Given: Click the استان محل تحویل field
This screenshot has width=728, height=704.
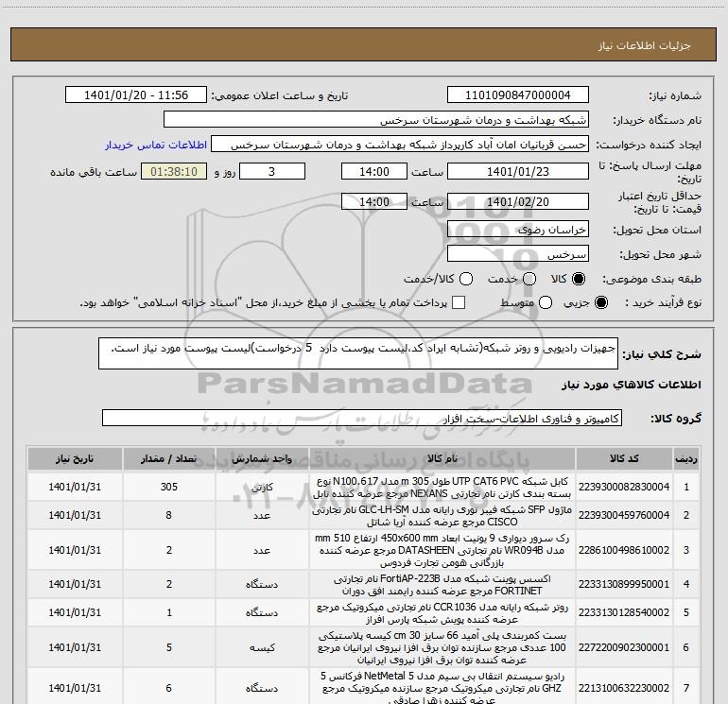Looking at the screenshot, I should point(518,230).
